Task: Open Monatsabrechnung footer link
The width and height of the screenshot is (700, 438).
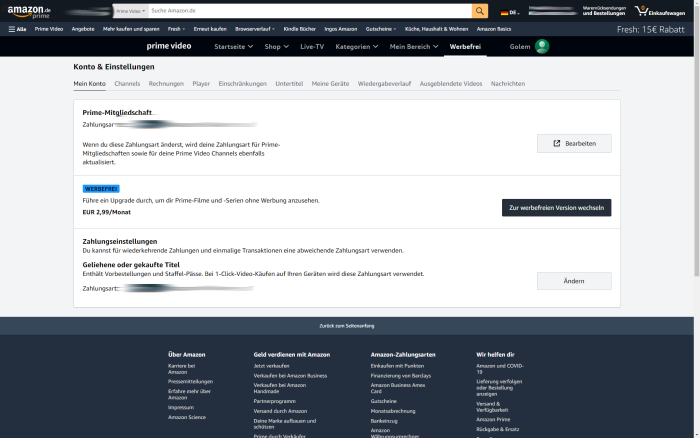Action: click(x=393, y=411)
